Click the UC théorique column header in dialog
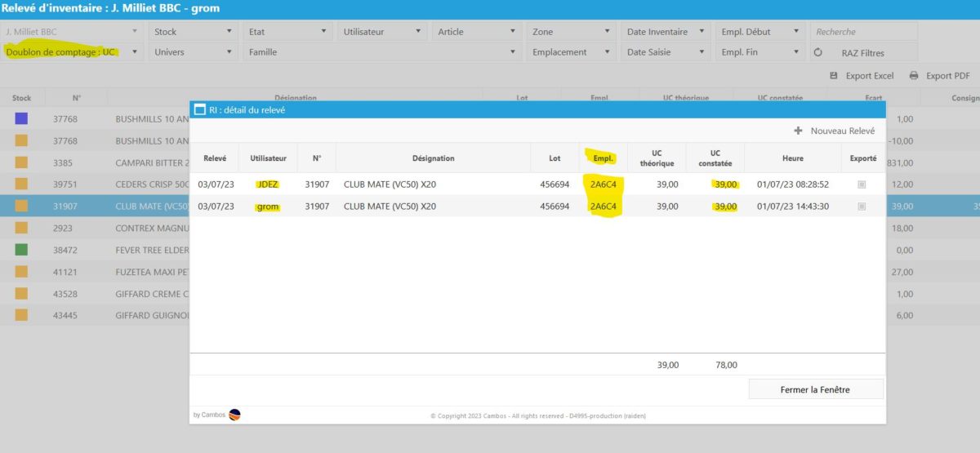Viewport: 980px width, 453px height. pos(657,158)
